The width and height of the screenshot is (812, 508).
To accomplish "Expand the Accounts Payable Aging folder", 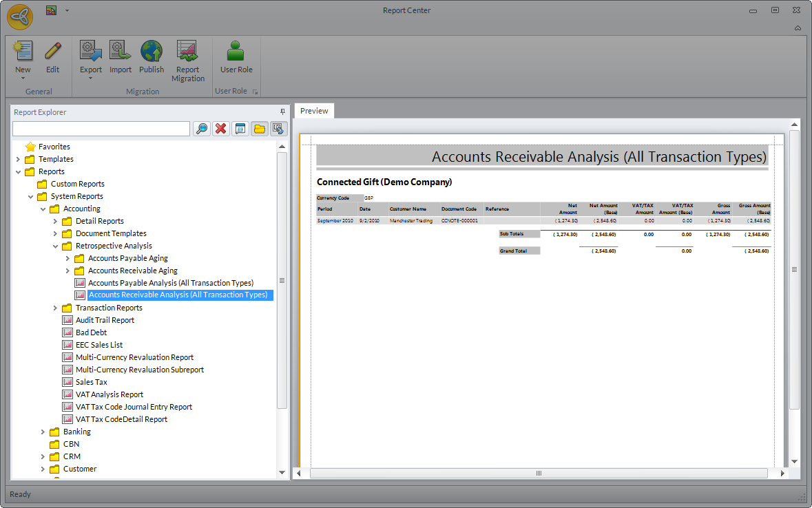I will (x=67, y=258).
